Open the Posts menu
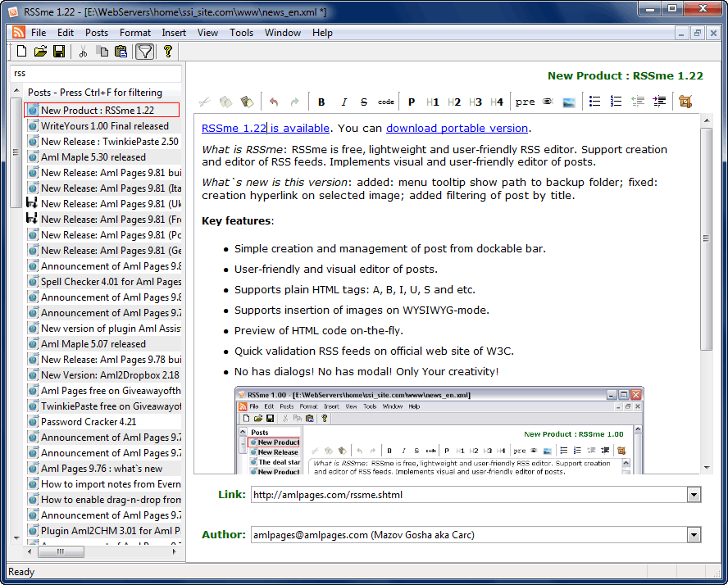Image resolution: width=728 pixels, height=585 pixels. [x=97, y=33]
